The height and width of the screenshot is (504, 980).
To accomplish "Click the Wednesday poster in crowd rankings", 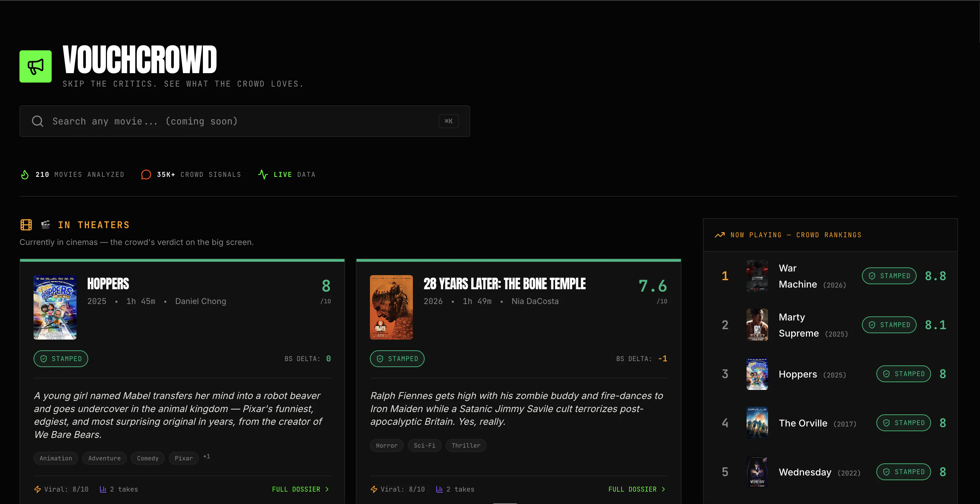I will (x=757, y=472).
